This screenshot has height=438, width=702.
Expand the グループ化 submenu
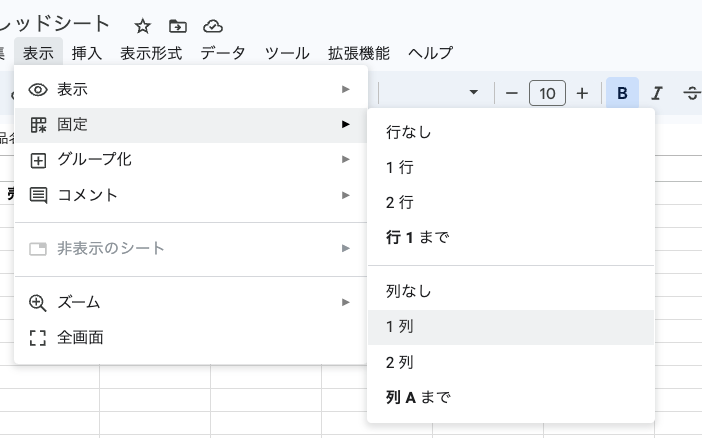[190, 160]
